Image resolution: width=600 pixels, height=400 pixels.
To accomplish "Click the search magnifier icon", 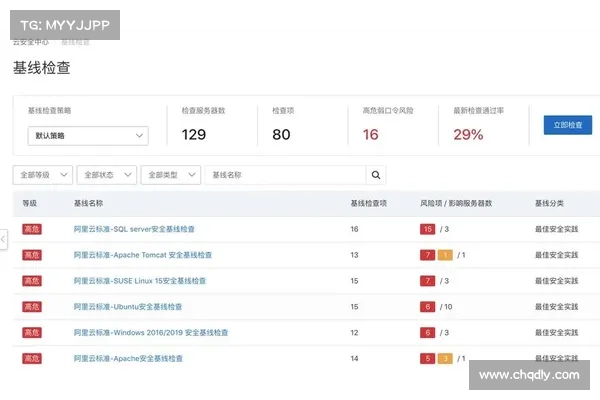I will click(x=376, y=175).
